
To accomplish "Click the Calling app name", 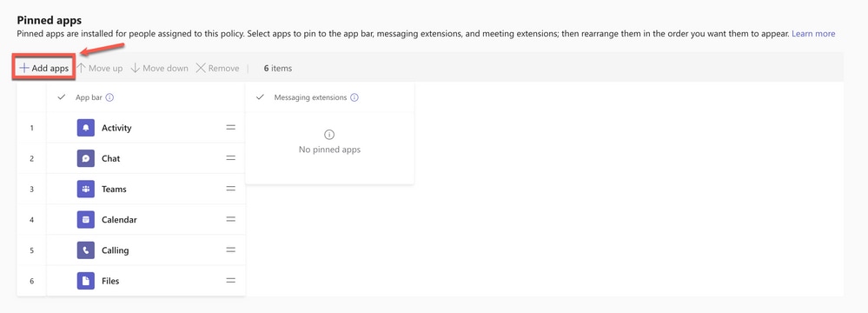I will click(x=116, y=250).
